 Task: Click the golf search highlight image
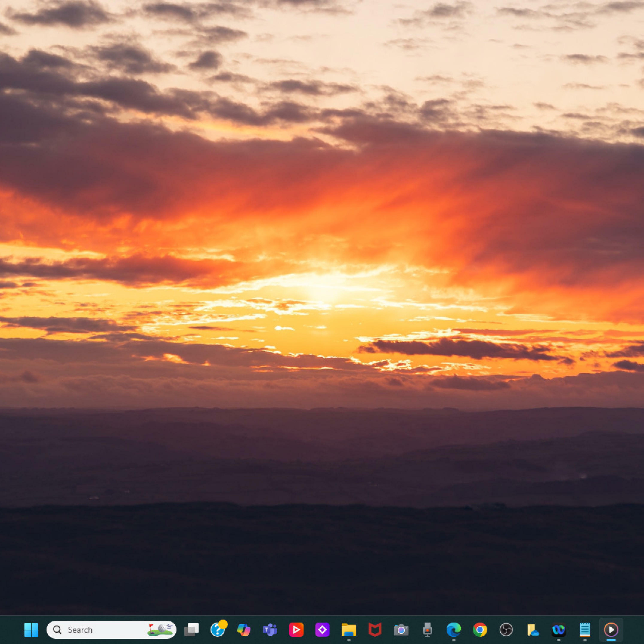click(160, 629)
